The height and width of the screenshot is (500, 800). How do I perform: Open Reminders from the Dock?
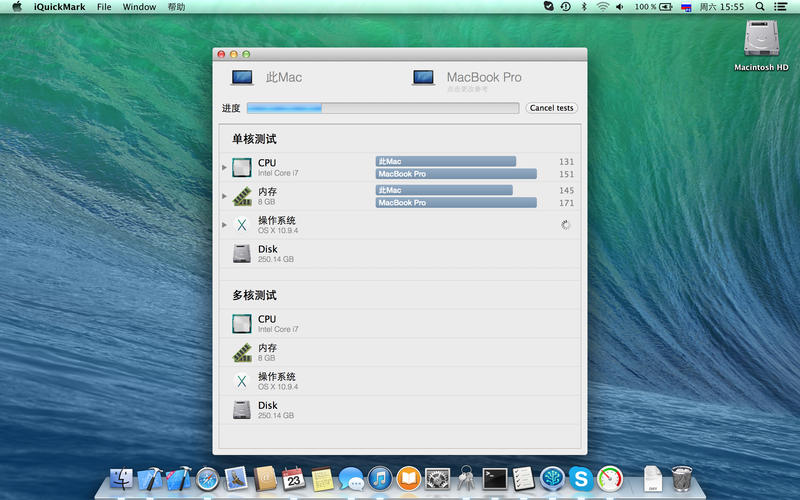click(x=523, y=479)
